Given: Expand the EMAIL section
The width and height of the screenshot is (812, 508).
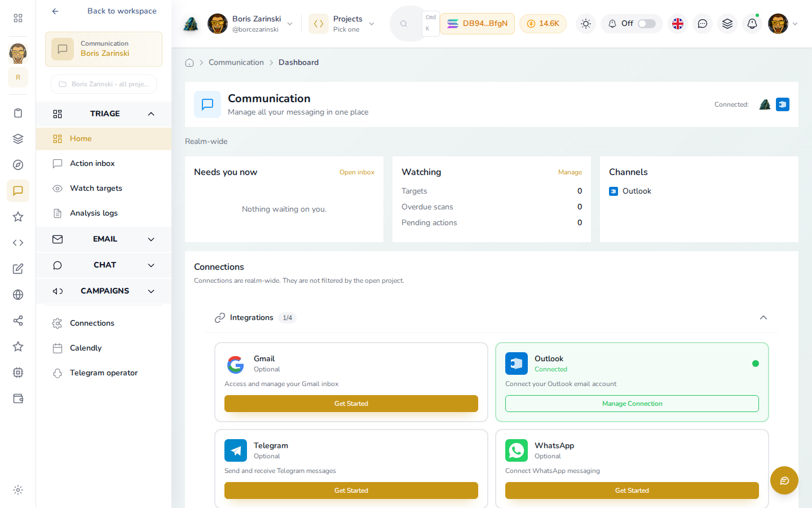Looking at the screenshot, I should 104,239.
